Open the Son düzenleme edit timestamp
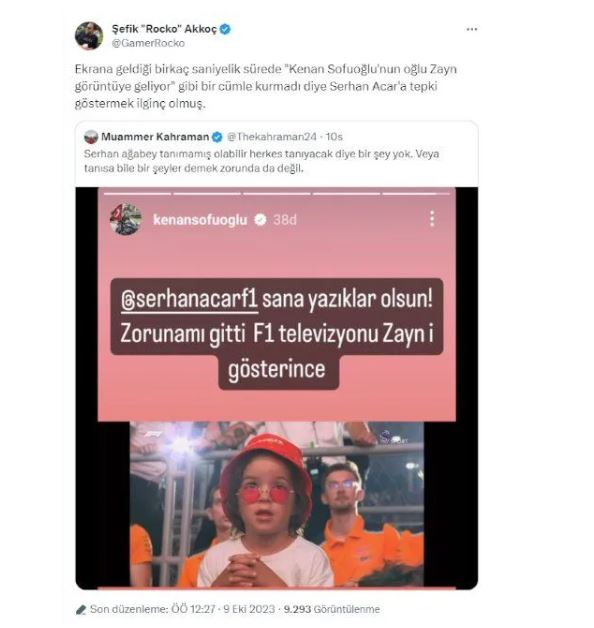 click(183, 609)
